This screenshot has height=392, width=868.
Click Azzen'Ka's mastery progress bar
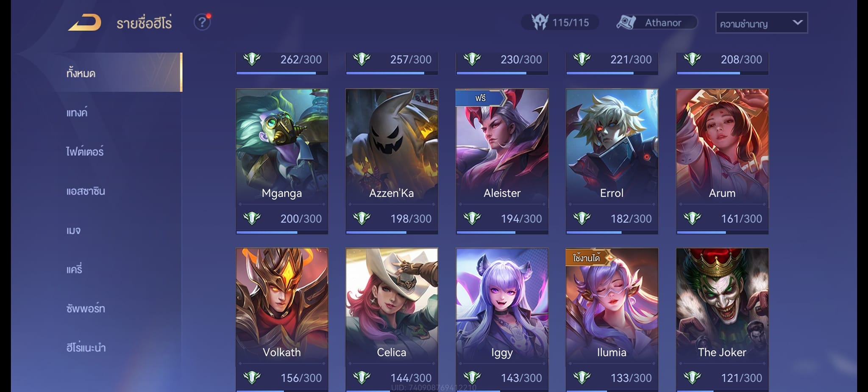pyautogui.click(x=392, y=232)
